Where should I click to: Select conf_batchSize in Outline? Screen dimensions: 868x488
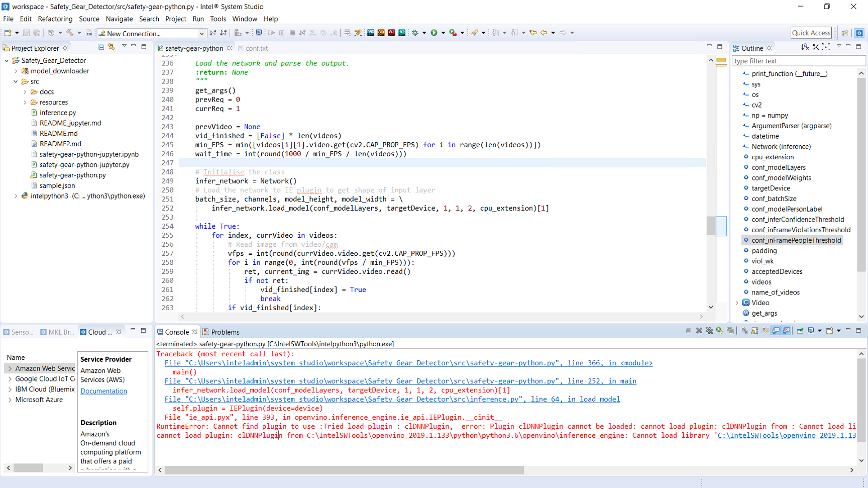point(774,199)
